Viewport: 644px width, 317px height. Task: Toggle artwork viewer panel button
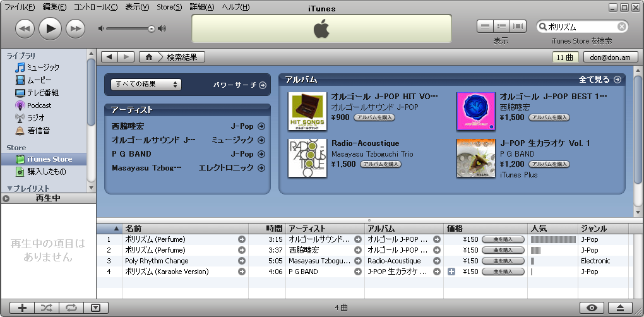pyautogui.click(x=96, y=308)
